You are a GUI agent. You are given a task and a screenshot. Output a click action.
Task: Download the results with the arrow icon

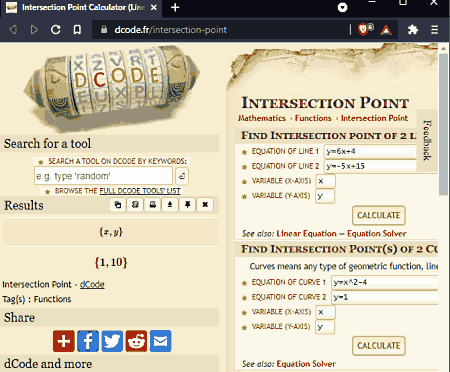(170, 205)
